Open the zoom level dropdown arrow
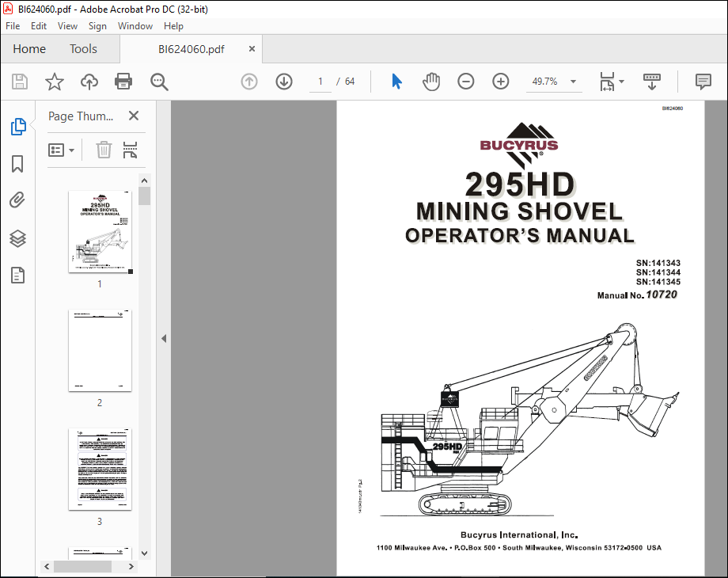 tap(574, 82)
